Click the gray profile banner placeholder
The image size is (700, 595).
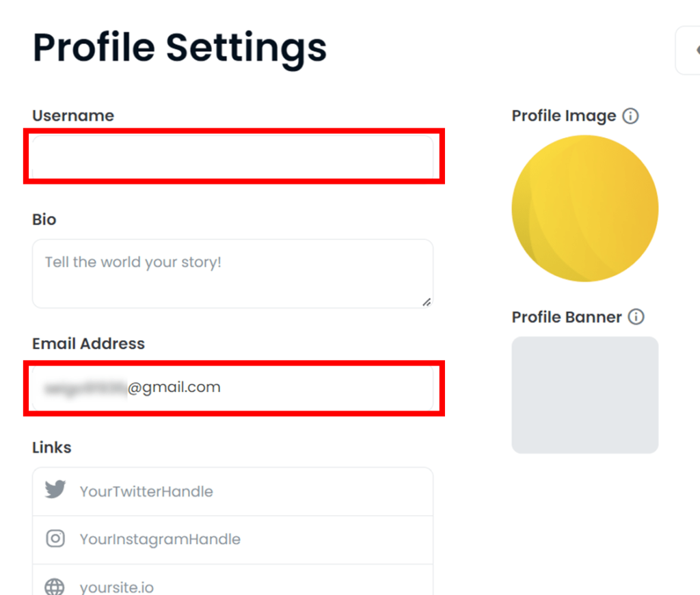click(x=585, y=395)
